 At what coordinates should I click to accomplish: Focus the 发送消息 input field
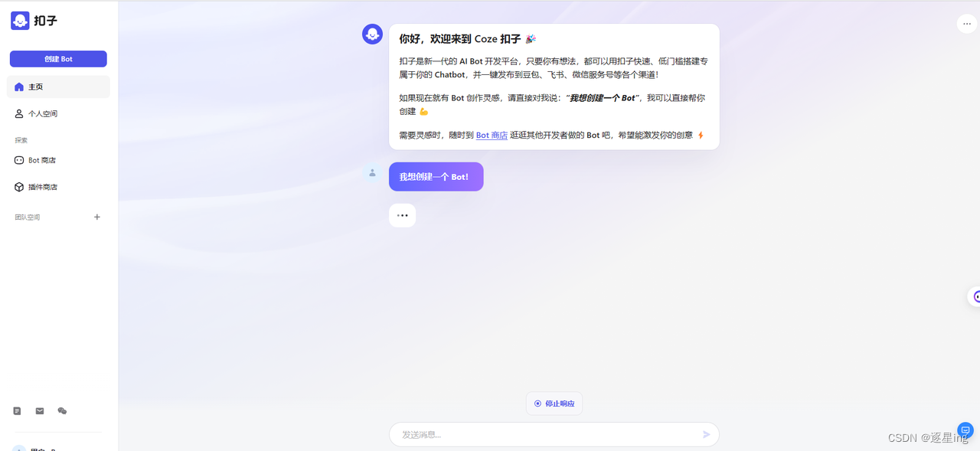coord(554,434)
